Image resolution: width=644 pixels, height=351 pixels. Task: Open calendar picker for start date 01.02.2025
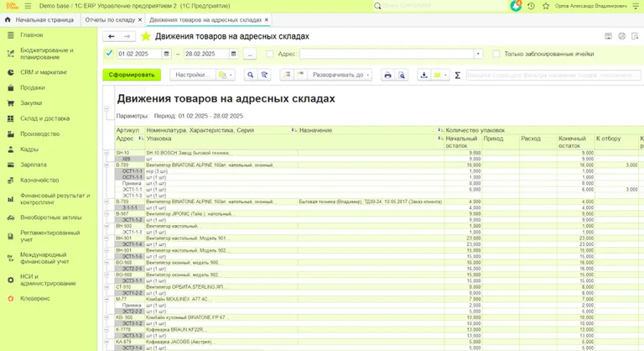169,55
